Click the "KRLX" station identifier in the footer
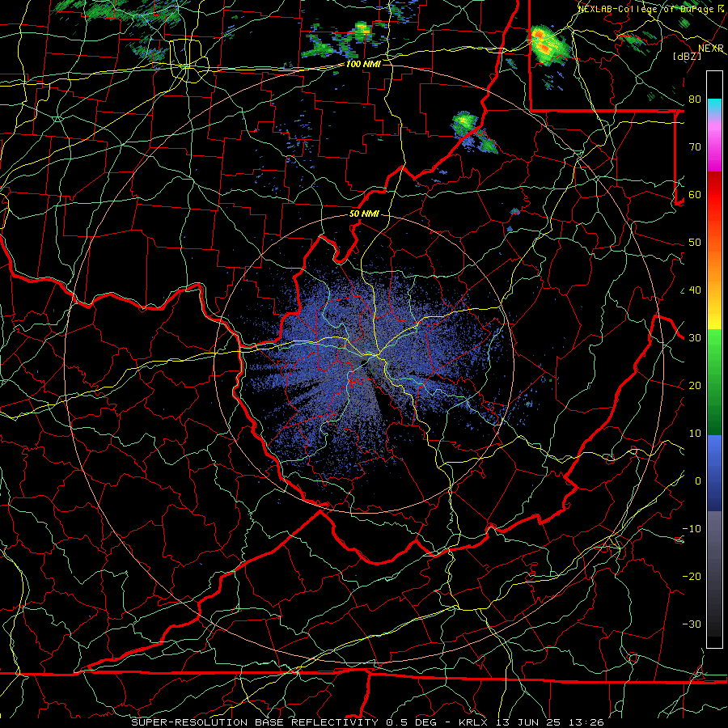Image resolution: width=728 pixels, height=728 pixels. pos(473,722)
